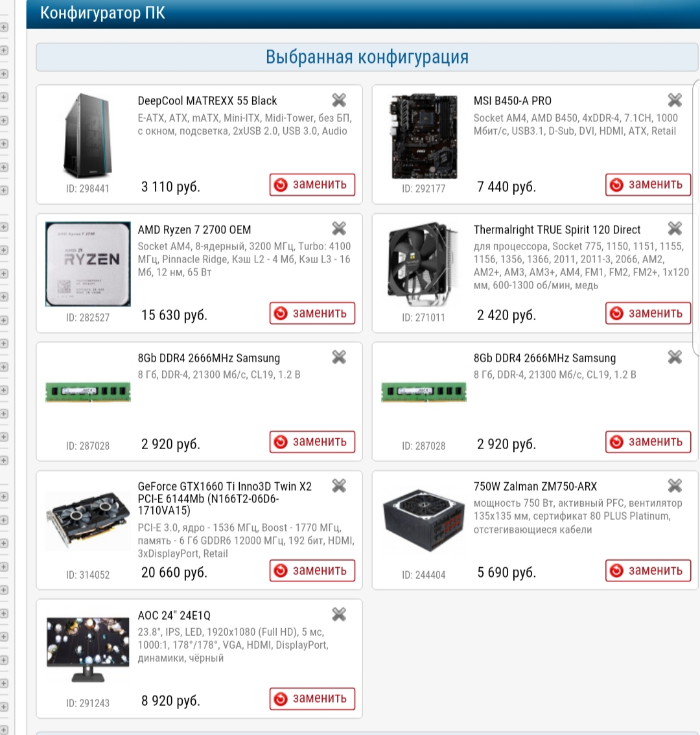The height and width of the screenshot is (735, 700).
Task: Select text ID: 282527
Action: click(x=87, y=318)
